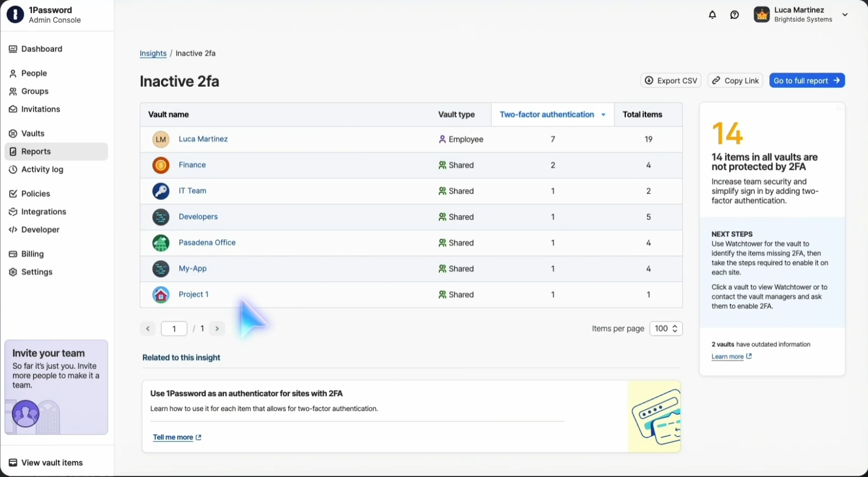Open Pasadena Office vault link
The image size is (868, 477).
207,243
